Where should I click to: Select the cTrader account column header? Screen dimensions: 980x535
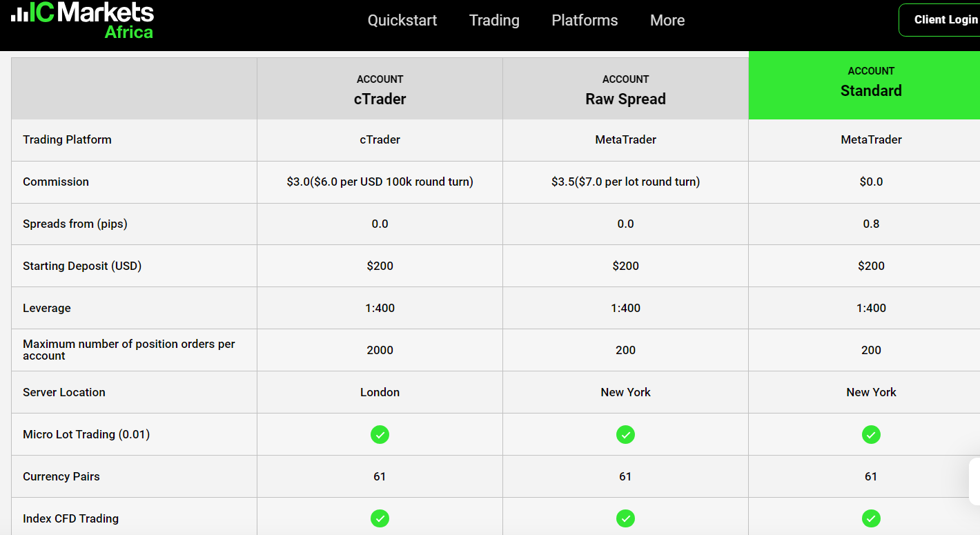pos(380,90)
